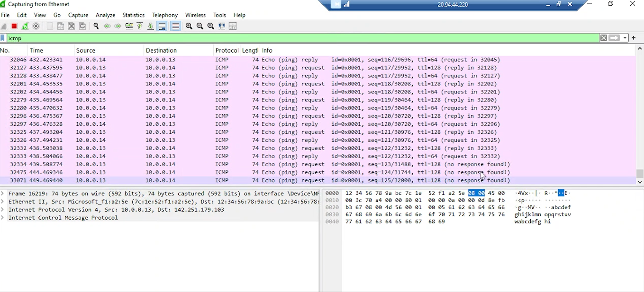644x292 pixels.
Task: Open the display filter bookmark icon
Action: click(3, 38)
